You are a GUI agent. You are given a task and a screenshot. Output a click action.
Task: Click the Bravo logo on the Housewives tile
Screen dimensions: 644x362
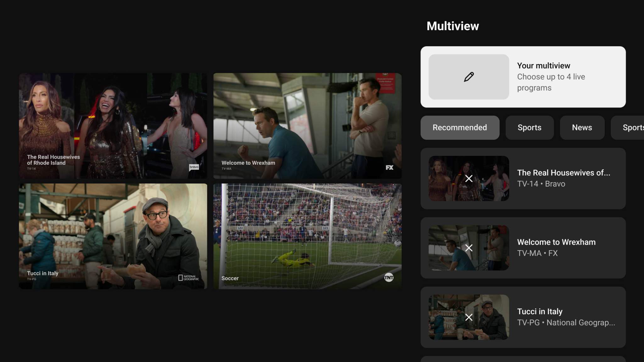[194, 167]
